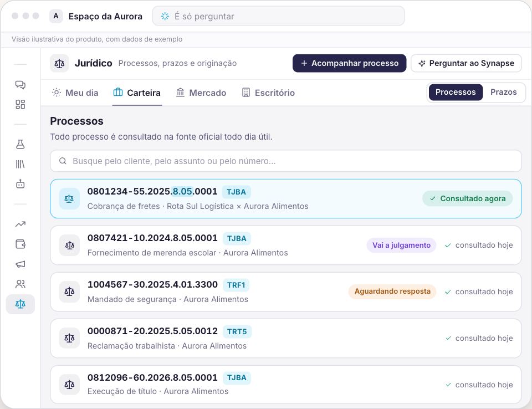Click 'consultado hoje' on Reclamação trabalhista row
The height and width of the screenshot is (409, 532).
click(x=479, y=339)
